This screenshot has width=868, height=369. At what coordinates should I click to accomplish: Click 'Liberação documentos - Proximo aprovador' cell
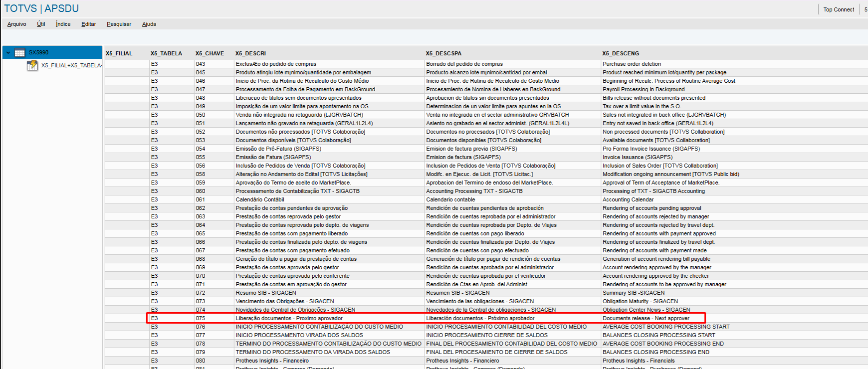[329, 318]
